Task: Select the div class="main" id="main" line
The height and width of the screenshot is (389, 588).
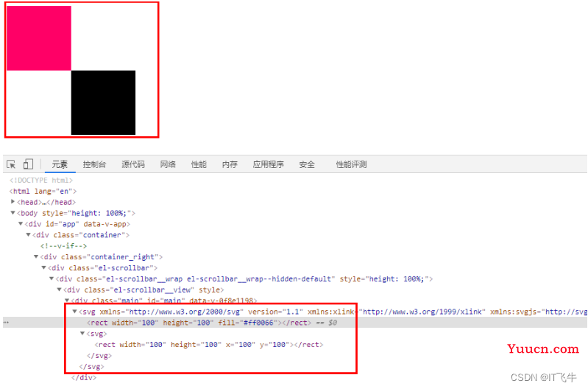Action: [164, 301]
